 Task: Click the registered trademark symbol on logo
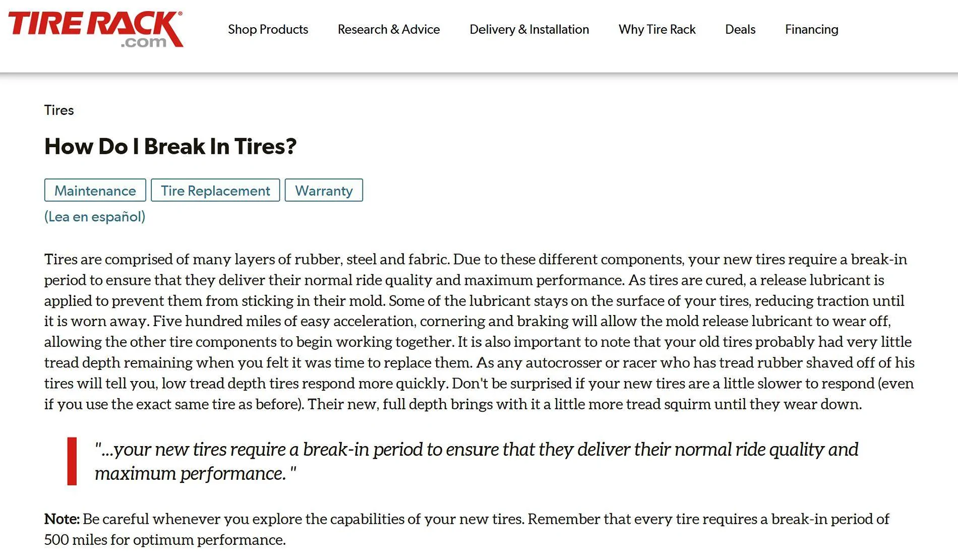(180, 14)
